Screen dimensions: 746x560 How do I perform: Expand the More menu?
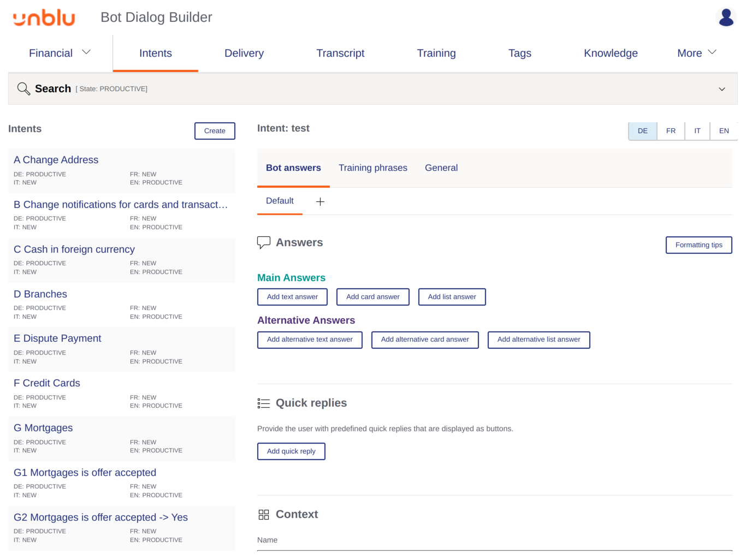(696, 53)
